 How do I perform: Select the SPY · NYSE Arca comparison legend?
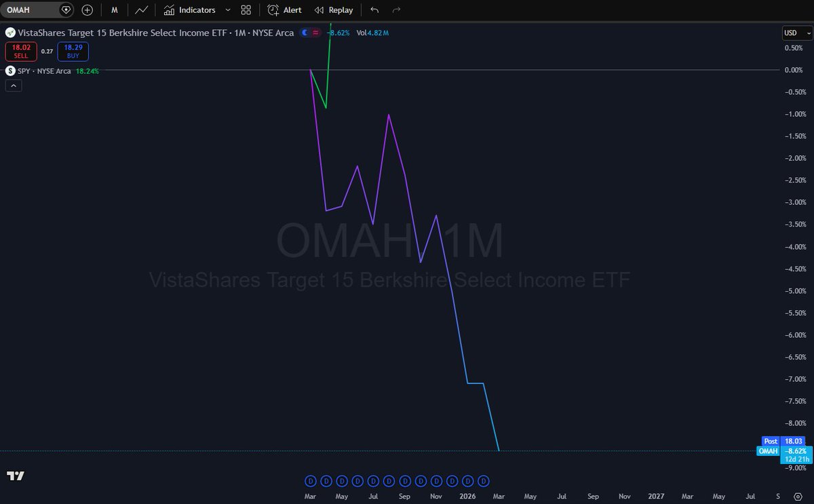tap(45, 71)
